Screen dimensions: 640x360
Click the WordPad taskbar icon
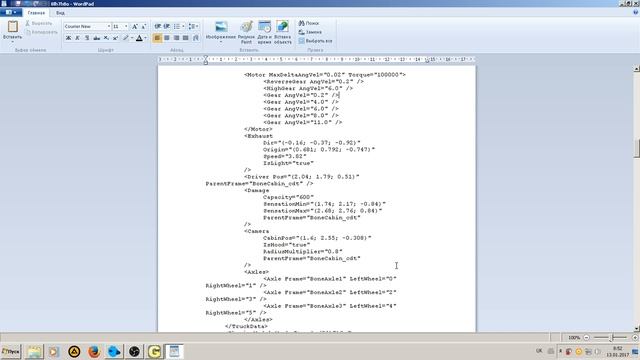[x=174, y=351]
